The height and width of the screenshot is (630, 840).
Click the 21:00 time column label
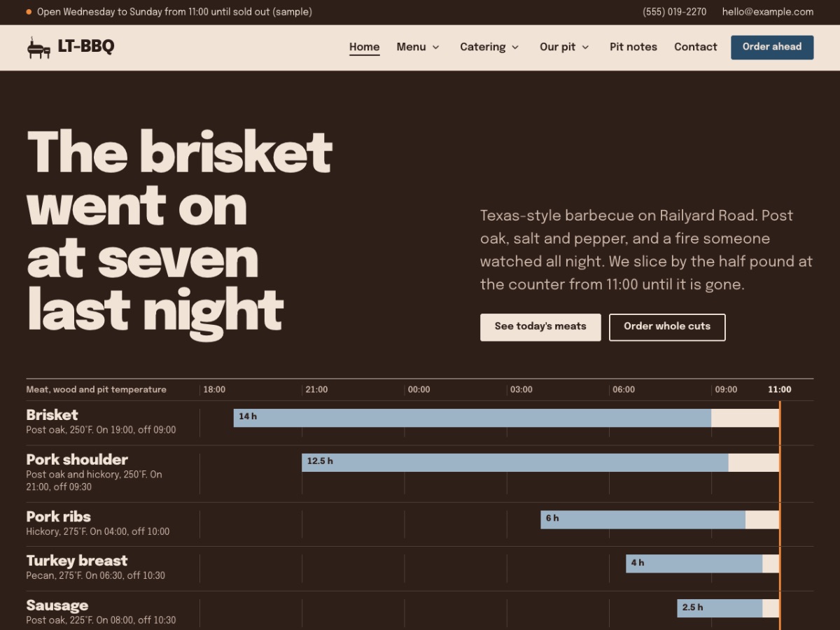click(316, 389)
